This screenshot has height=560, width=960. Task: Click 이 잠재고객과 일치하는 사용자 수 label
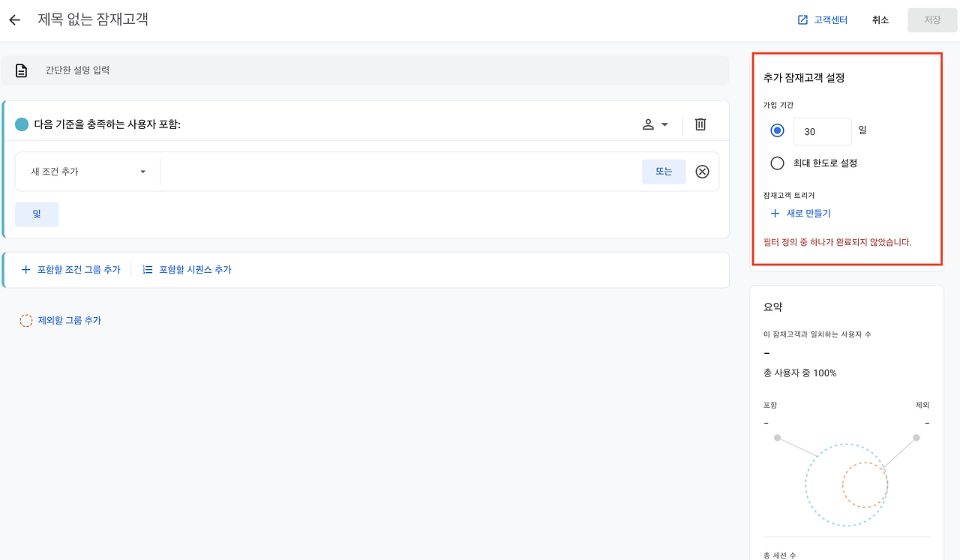[x=817, y=334]
